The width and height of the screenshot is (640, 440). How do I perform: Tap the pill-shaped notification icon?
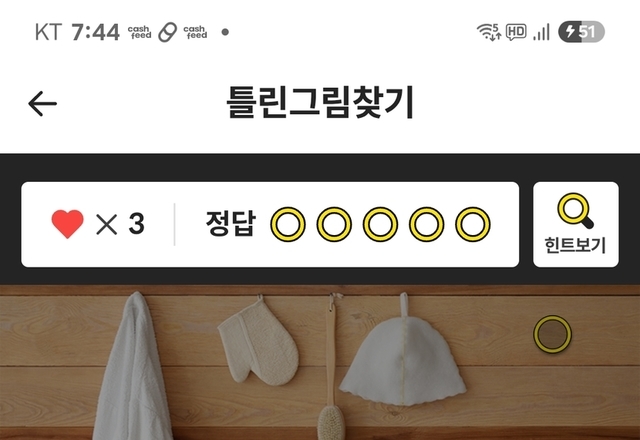(x=167, y=32)
